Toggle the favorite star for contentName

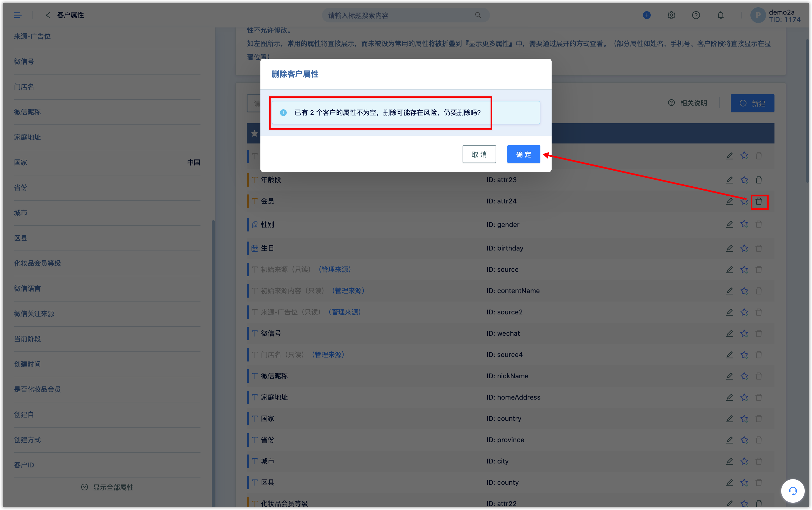744,291
